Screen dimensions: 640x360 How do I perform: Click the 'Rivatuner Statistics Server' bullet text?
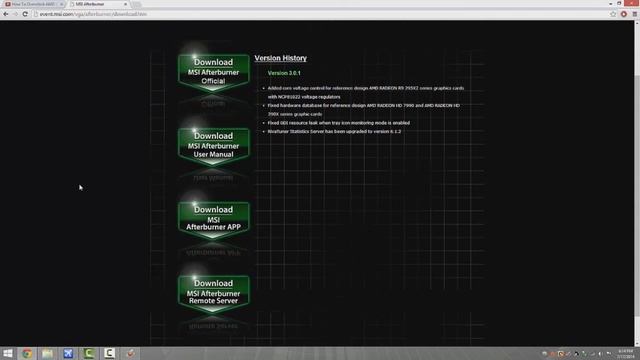pyautogui.click(x=334, y=131)
